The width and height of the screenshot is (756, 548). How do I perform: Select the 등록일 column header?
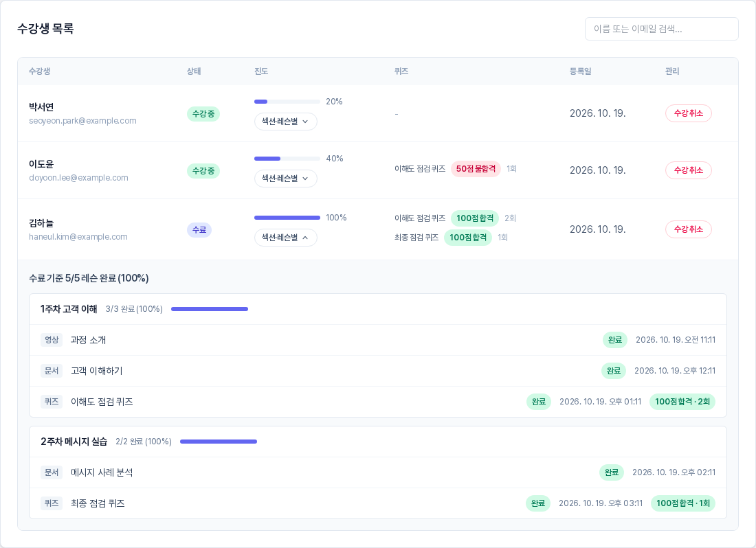coord(581,71)
